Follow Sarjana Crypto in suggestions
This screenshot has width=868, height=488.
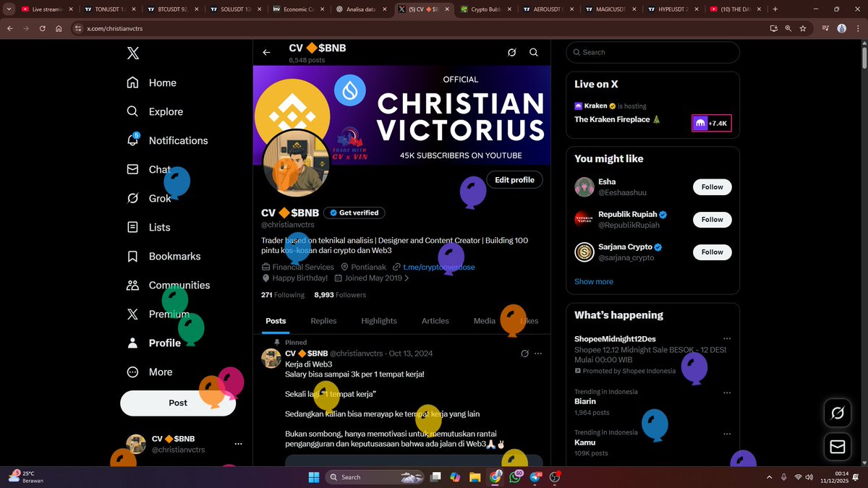pyautogui.click(x=712, y=252)
